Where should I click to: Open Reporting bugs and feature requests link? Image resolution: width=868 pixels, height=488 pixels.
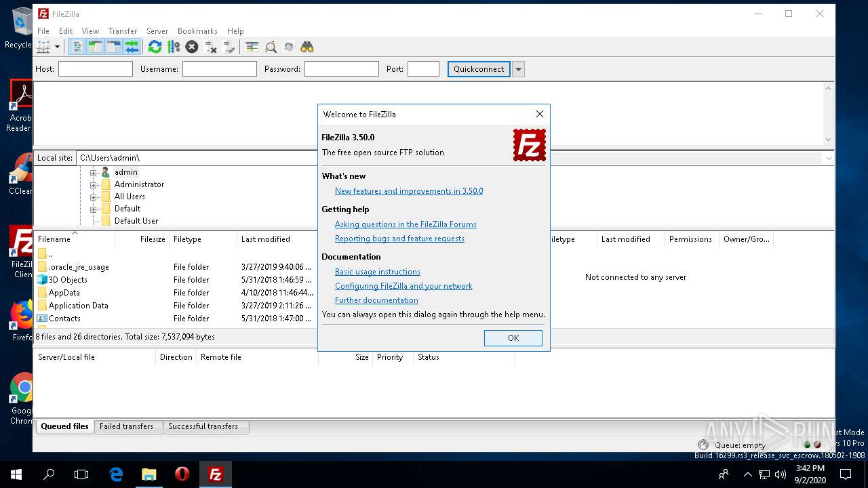(399, 239)
